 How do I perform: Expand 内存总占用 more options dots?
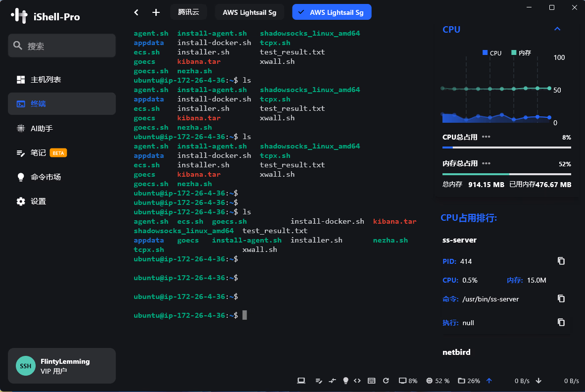486,163
